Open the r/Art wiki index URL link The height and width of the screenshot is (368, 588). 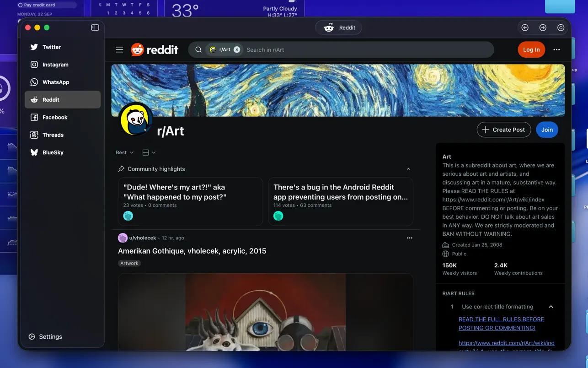pyautogui.click(x=507, y=346)
